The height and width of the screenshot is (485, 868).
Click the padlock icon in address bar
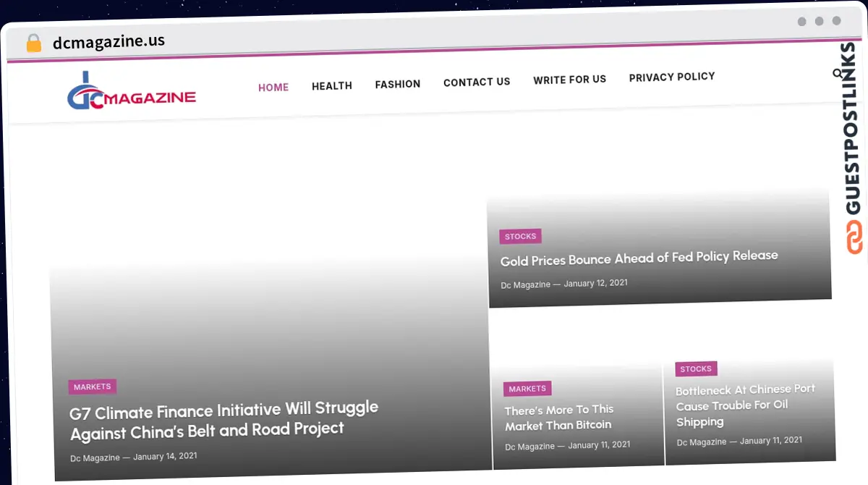[x=33, y=43]
